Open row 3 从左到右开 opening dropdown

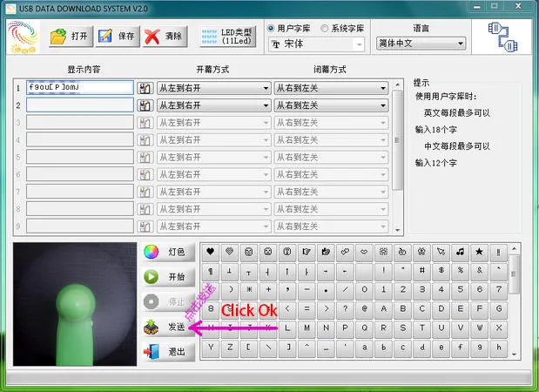tap(214, 123)
